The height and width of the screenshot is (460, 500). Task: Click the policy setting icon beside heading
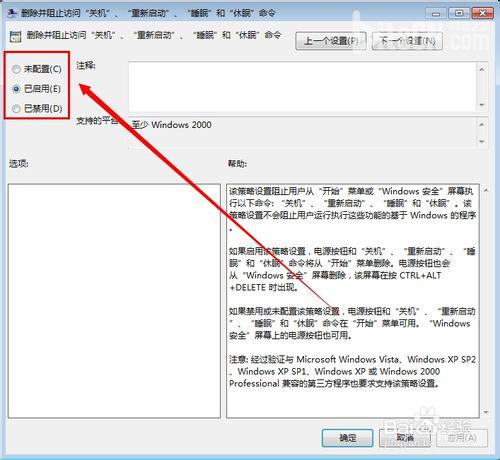click(x=15, y=36)
